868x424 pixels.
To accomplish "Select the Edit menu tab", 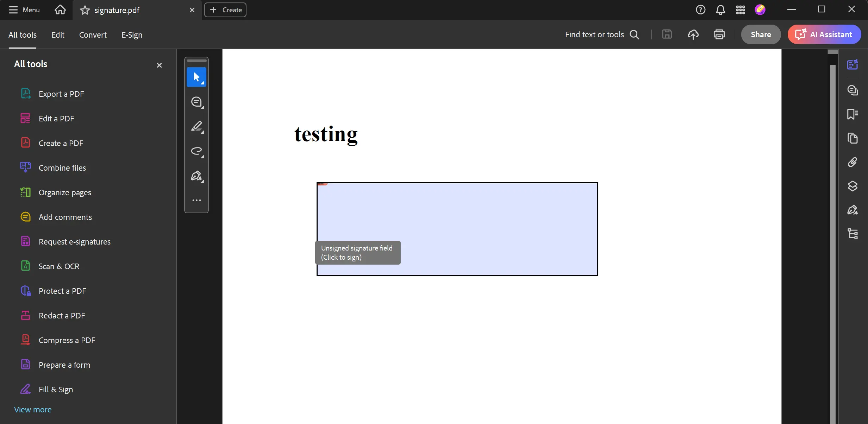I will pos(57,34).
